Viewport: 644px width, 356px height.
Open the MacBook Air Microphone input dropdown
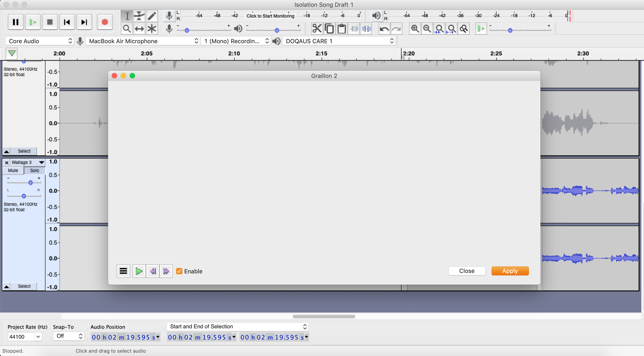point(143,41)
